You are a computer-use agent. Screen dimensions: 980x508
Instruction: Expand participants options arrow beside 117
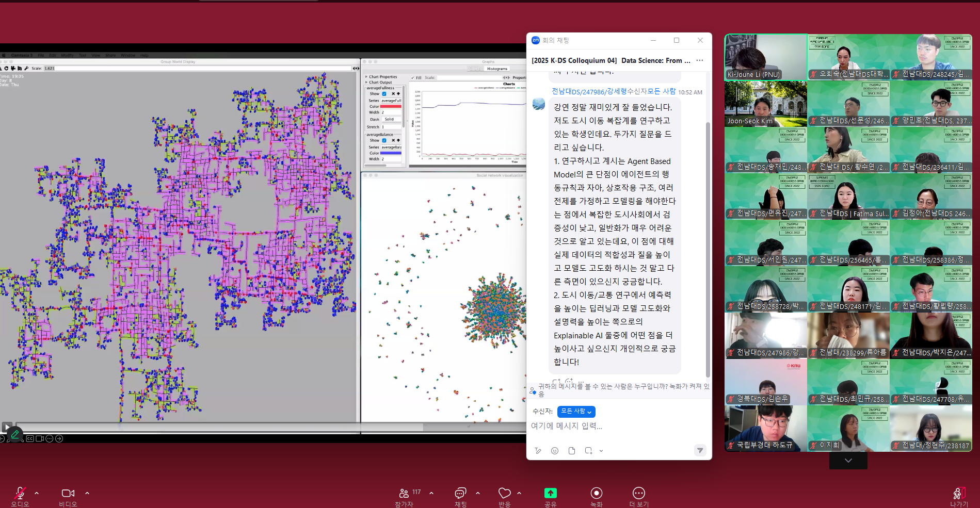pos(431,493)
